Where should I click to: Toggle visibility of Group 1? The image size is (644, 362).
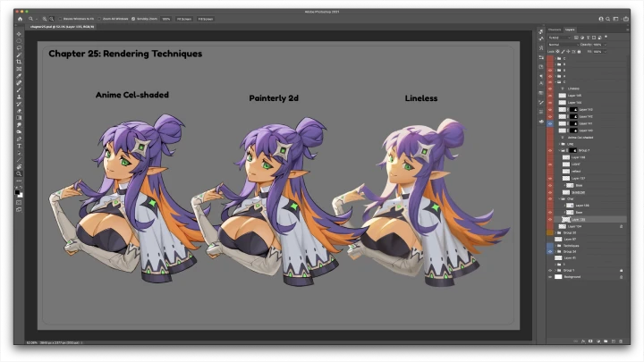[550, 271]
